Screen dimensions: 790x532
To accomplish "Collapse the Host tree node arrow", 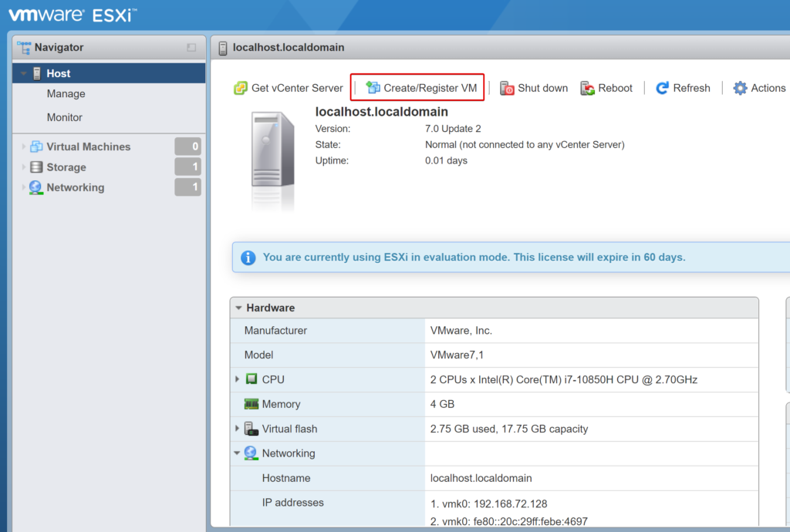I will [23, 73].
